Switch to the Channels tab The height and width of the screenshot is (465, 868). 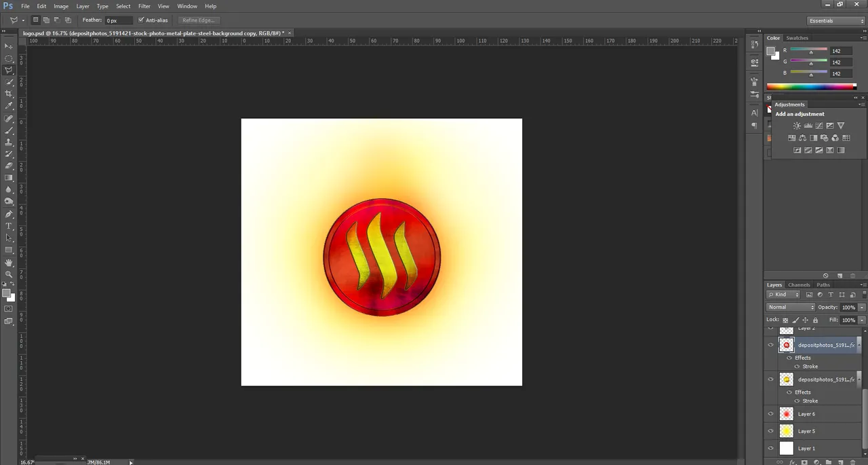pos(799,285)
